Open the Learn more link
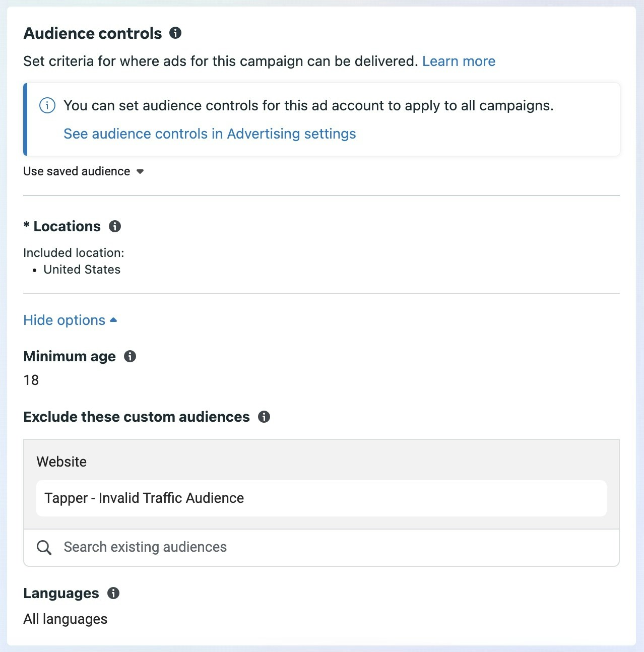 (x=459, y=61)
